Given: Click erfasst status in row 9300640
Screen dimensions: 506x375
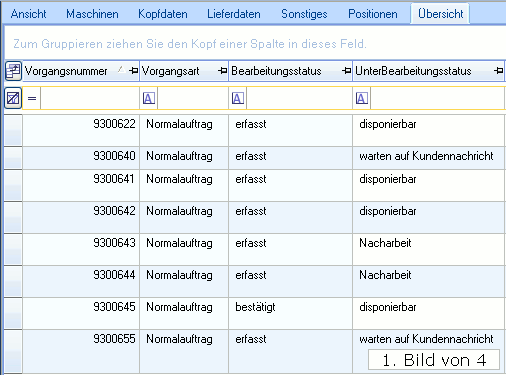Looking at the screenshot, I should [251, 156].
